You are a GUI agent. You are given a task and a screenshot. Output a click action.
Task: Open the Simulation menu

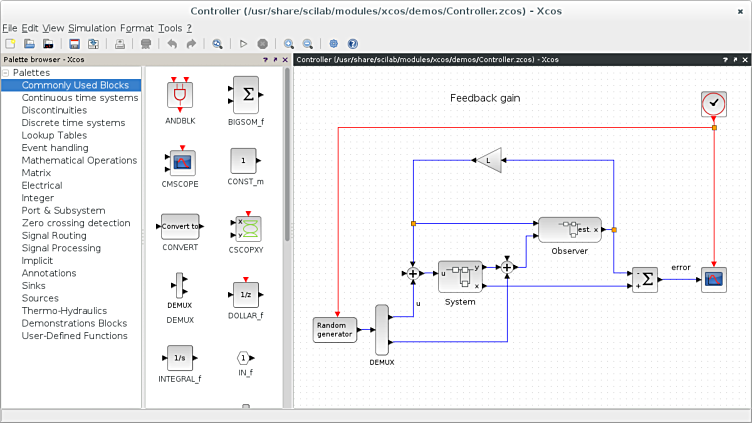point(92,28)
